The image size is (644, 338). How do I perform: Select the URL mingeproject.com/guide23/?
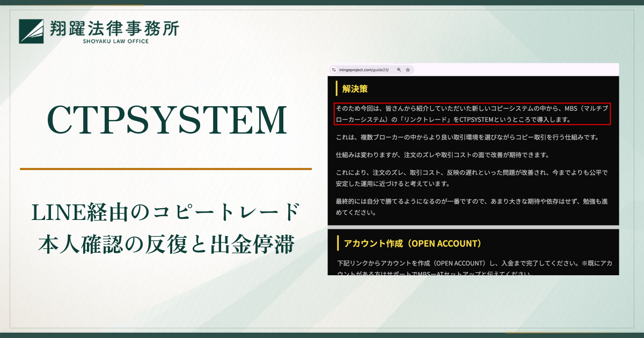[364, 70]
